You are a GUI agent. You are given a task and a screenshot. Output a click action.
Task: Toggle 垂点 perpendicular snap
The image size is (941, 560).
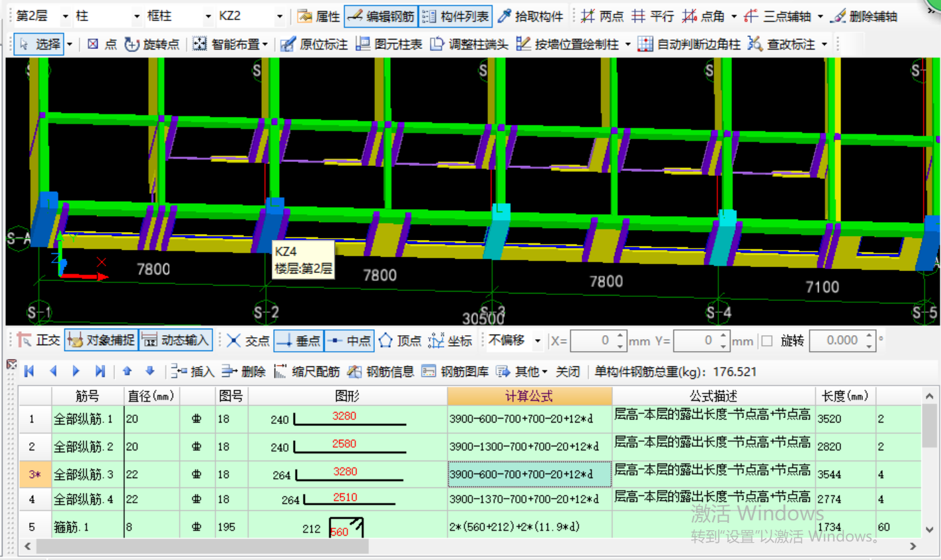point(298,340)
